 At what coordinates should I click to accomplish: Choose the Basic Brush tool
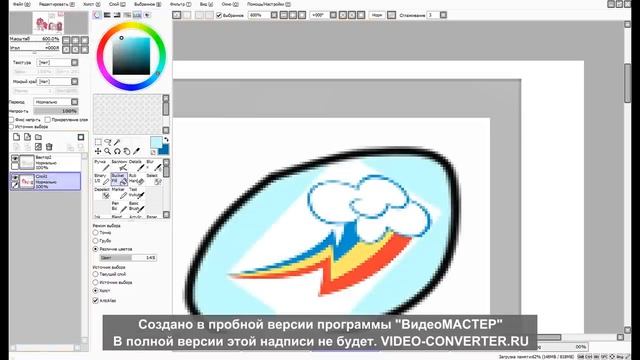136,206
